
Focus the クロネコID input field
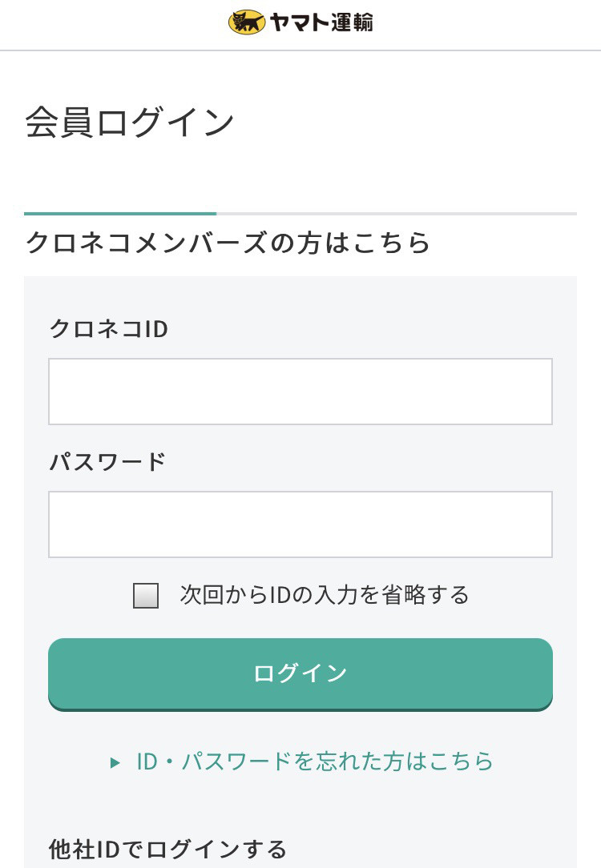[300, 392]
